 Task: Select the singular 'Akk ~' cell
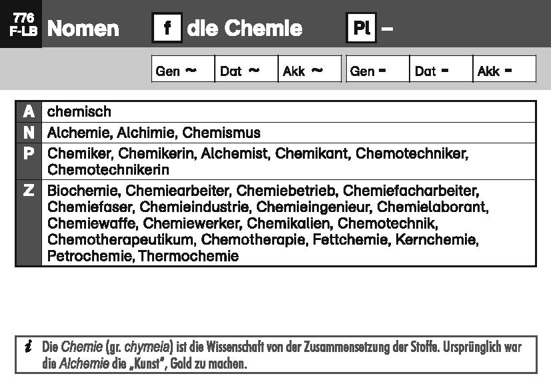click(x=310, y=69)
